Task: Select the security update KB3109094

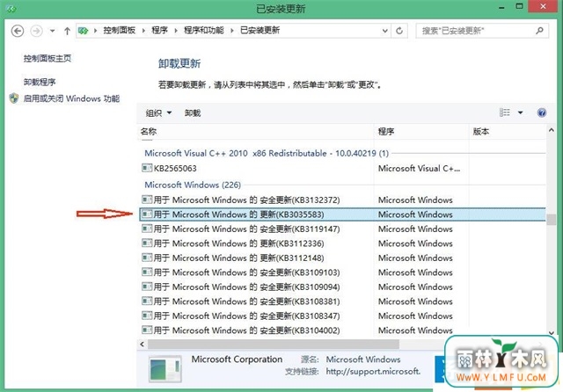Action: tap(342, 287)
